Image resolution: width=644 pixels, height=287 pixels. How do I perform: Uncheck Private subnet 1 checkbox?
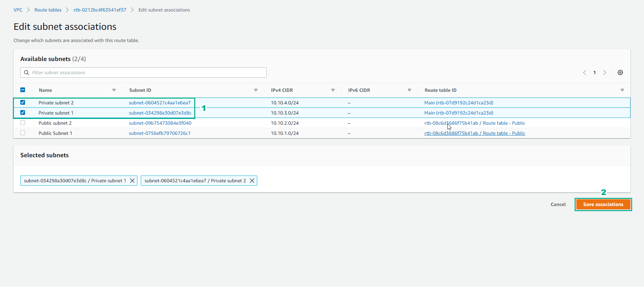pyautogui.click(x=23, y=112)
